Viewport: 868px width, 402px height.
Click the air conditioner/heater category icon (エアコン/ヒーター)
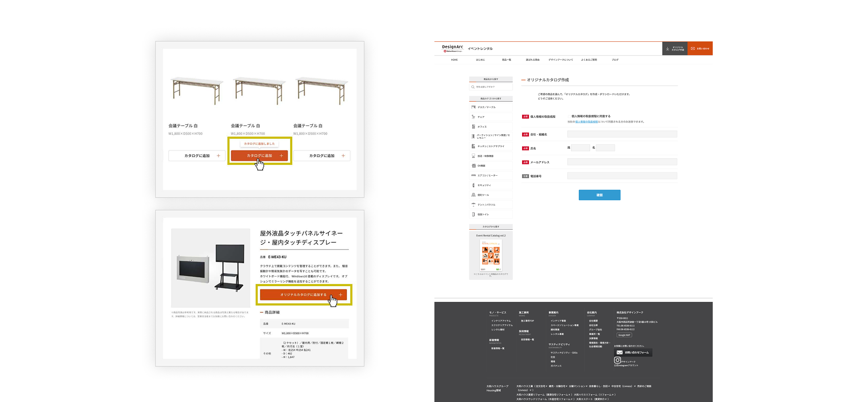pos(473,175)
